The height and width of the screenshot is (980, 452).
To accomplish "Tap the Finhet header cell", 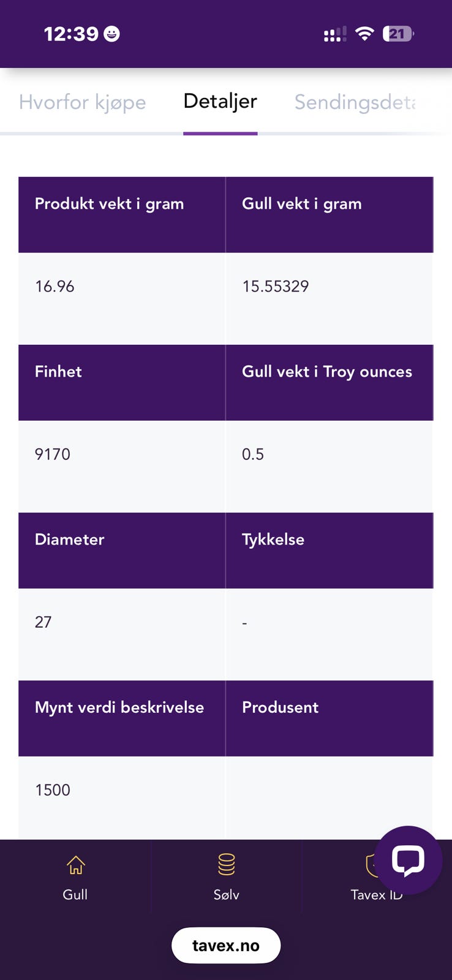I will coord(122,383).
